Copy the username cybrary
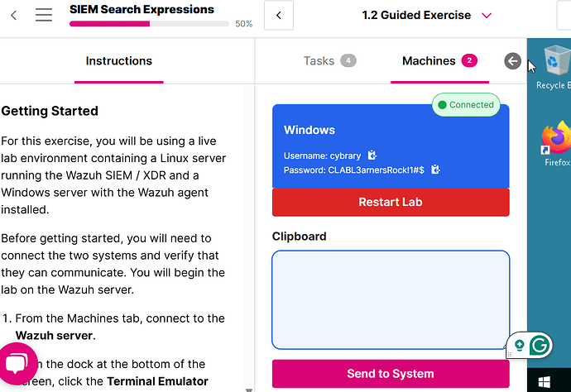 (372, 155)
